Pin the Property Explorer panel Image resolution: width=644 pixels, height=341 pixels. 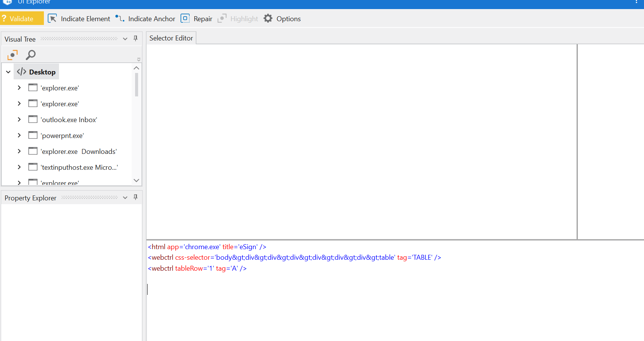point(135,197)
